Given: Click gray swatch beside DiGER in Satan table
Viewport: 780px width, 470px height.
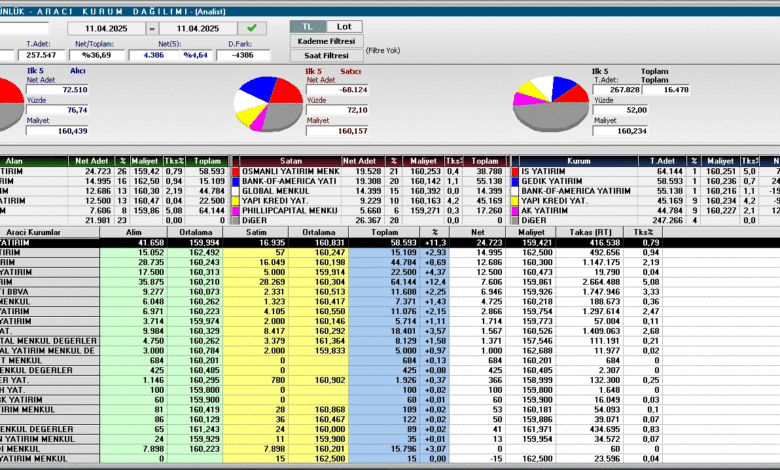Looking at the screenshot, I should pyautogui.click(x=236, y=220).
